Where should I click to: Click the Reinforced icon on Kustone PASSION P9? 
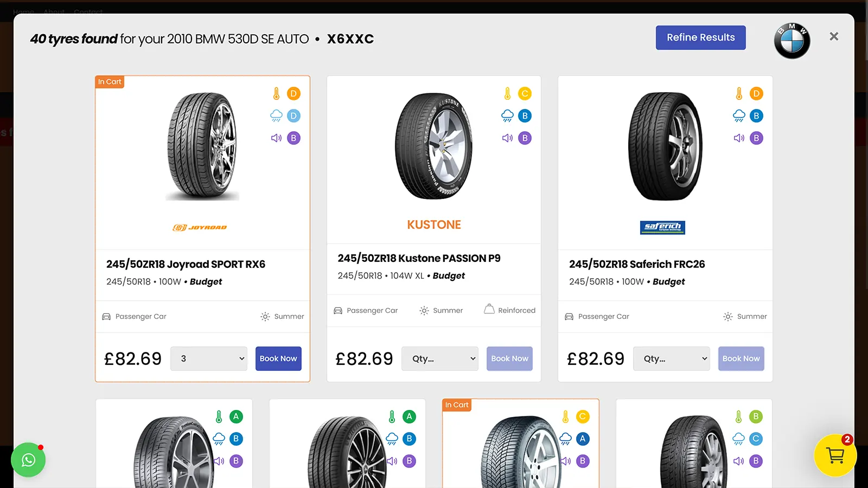pyautogui.click(x=489, y=310)
